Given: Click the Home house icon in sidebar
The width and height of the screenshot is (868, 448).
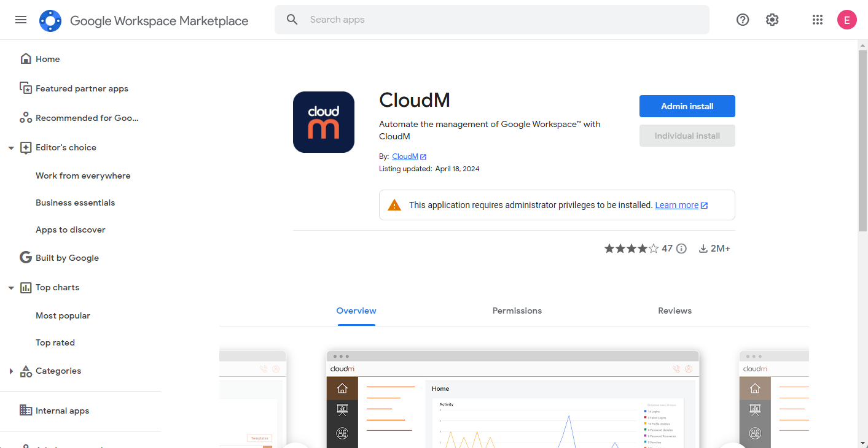Looking at the screenshot, I should tap(26, 59).
